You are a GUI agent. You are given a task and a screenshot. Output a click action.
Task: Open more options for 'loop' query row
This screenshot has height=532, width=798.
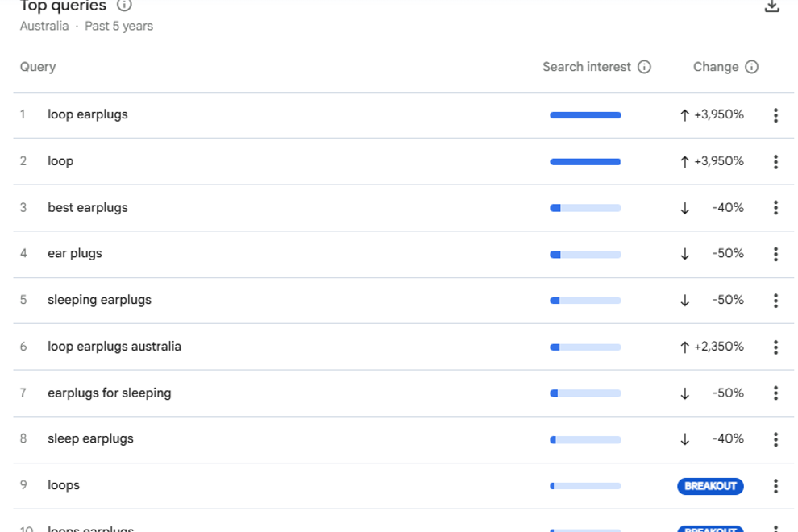coord(775,162)
